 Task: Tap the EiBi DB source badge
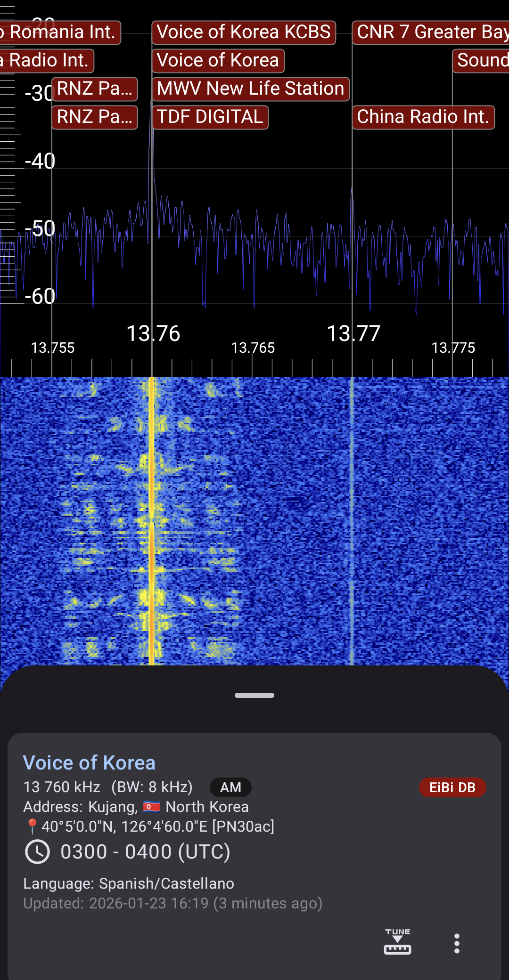(x=452, y=787)
